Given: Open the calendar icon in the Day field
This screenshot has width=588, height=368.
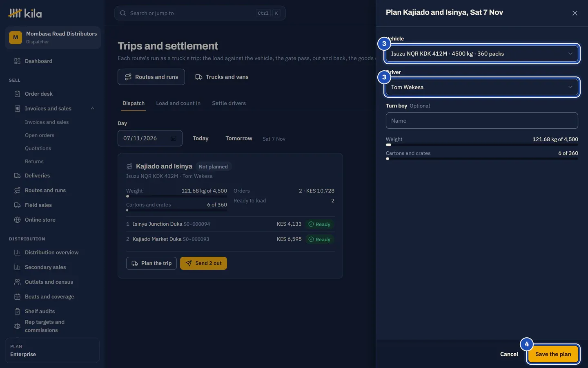Looking at the screenshot, I should [174, 138].
